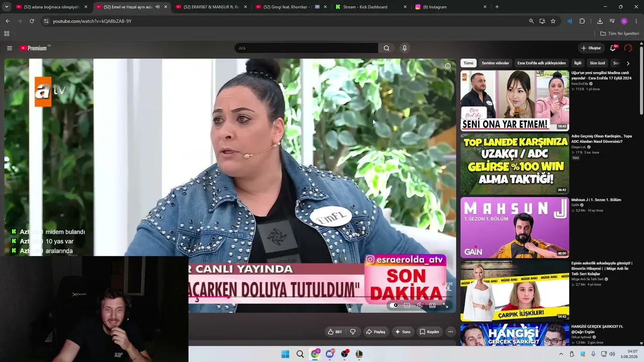This screenshot has width=644, height=362.
Task: Open the Windows Start menu
Action: (x=285, y=354)
